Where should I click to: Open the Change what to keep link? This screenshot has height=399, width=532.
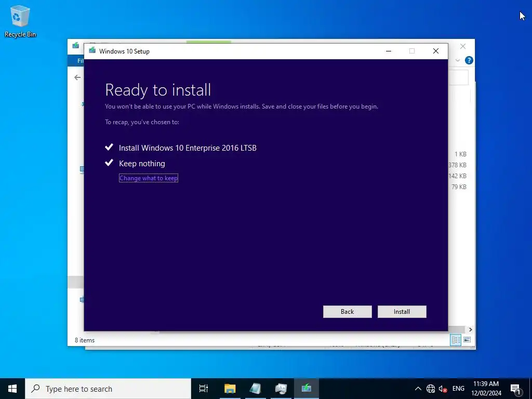pos(149,178)
